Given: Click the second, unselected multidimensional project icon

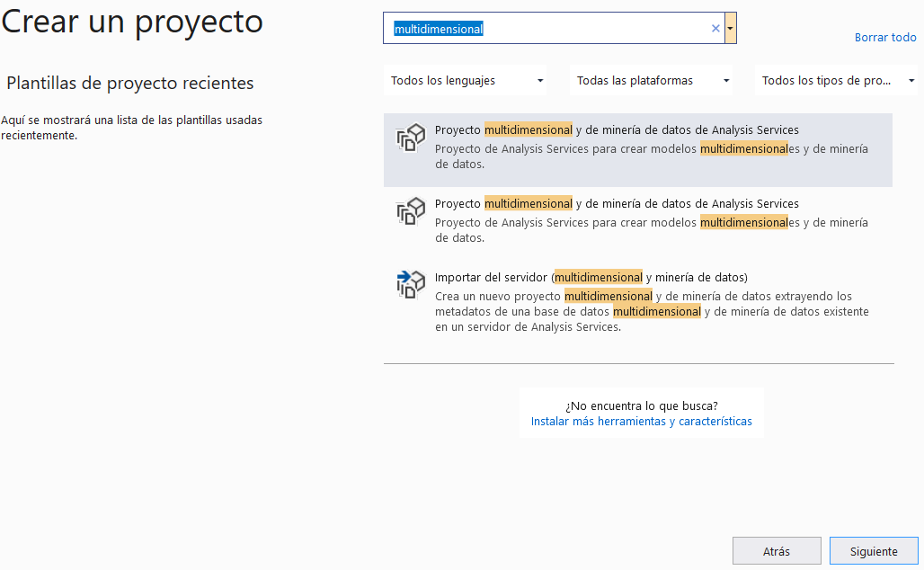Looking at the screenshot, I should point(410,212).
